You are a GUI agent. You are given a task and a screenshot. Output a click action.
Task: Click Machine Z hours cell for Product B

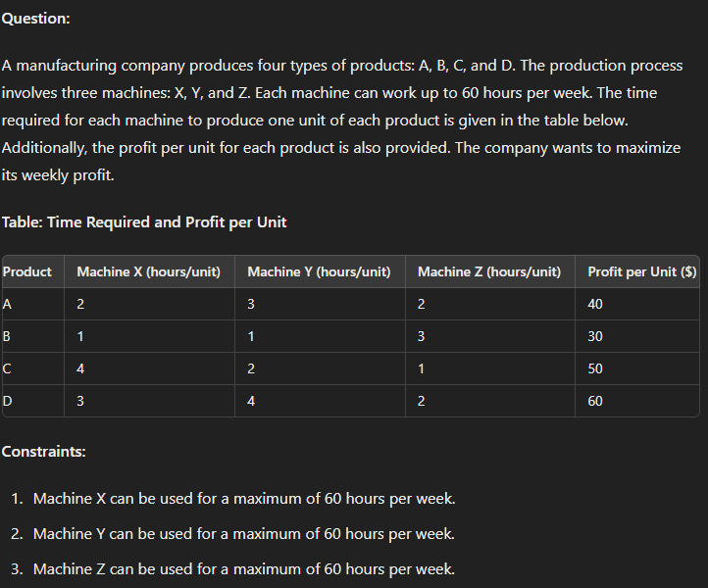click(x=422, y=336)
